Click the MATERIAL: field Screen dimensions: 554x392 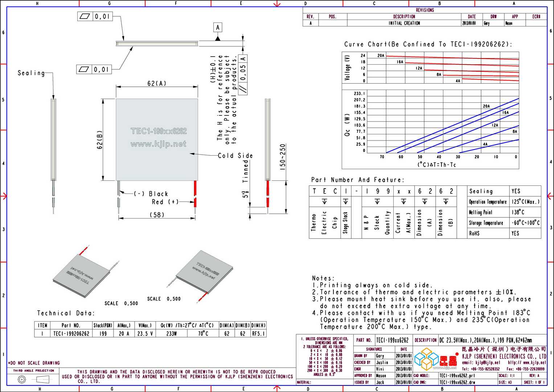(325, 383)
